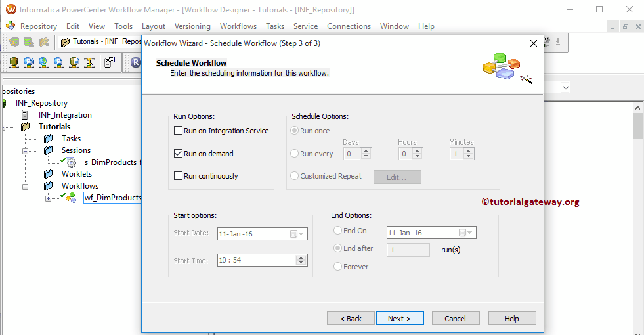Image resolution: width=644 pixels, height=335 pixels.
Task: Click the greyed database-with-wrench toolbar icon
Action: tap(29, 41)
